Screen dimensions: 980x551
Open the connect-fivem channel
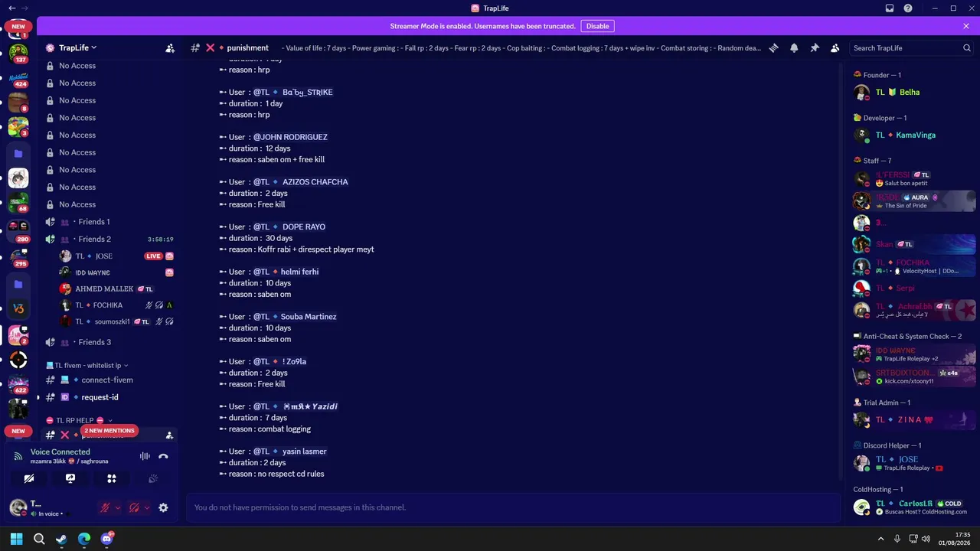109,380
